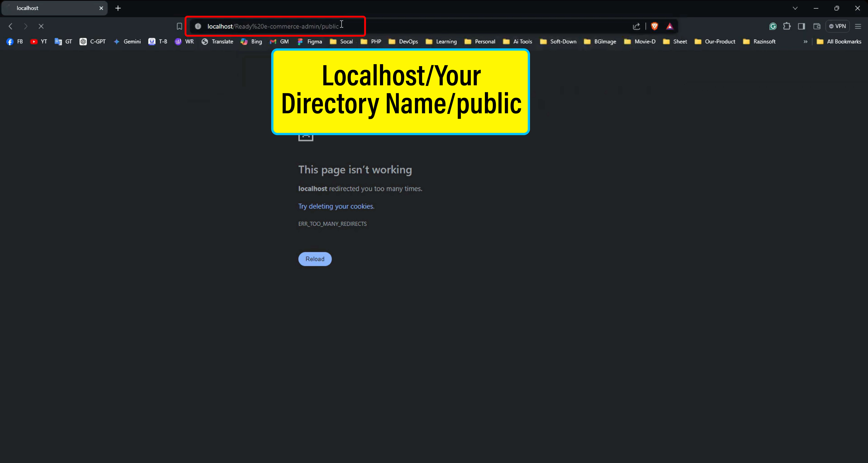Toggle the Figma bookmark shortcut

coord(314,41)
